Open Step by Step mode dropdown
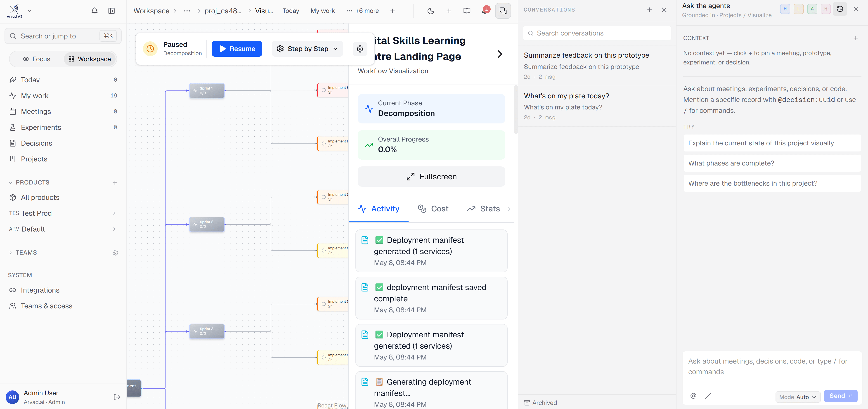This screenshot has width=868, height=409. point(307,49)
